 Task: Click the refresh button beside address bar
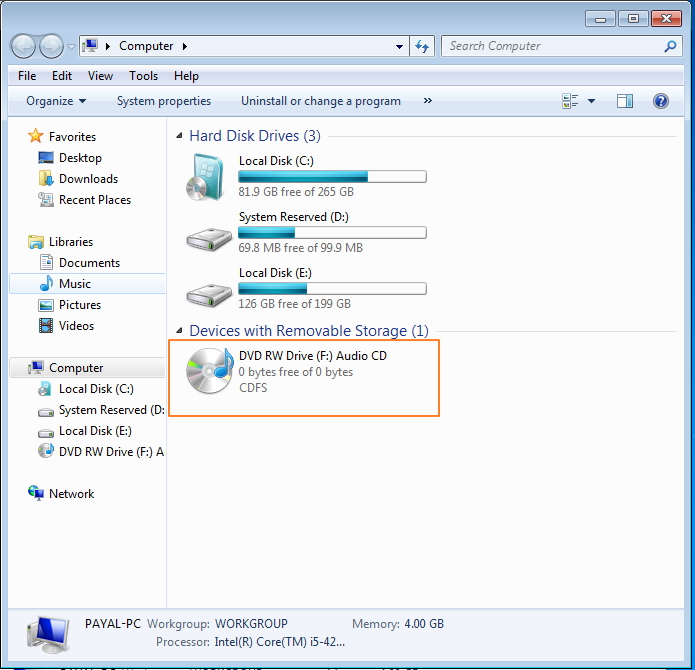click(422, 46)
